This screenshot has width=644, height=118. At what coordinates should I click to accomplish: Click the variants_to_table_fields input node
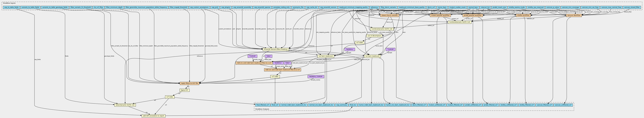coord(30,7)
